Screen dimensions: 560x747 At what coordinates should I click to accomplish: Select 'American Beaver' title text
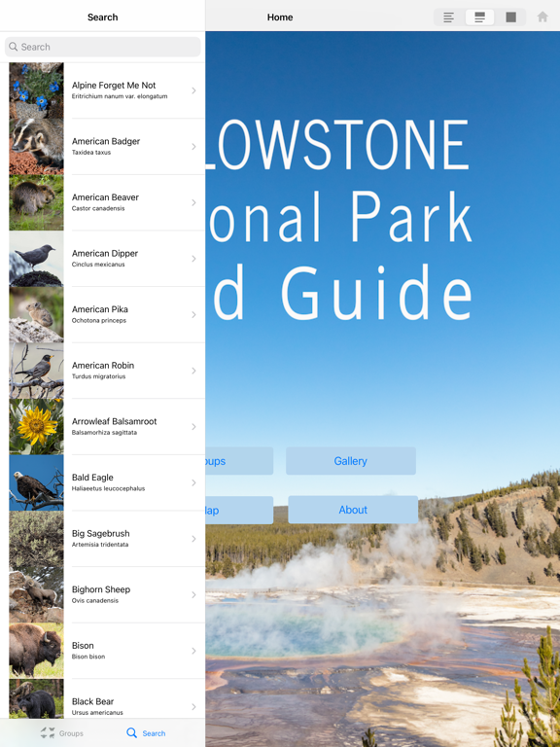[105, 197]
